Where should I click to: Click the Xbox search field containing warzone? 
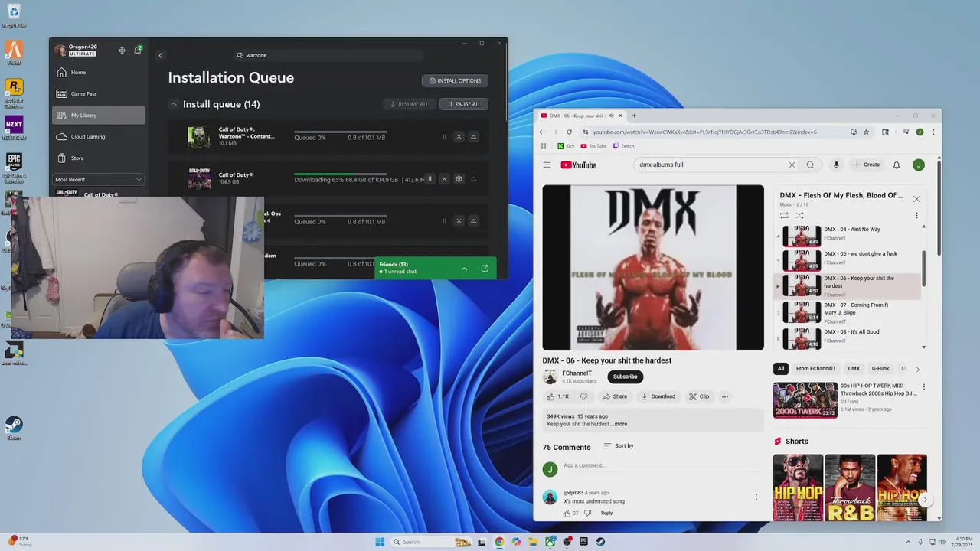coord(329,55)
